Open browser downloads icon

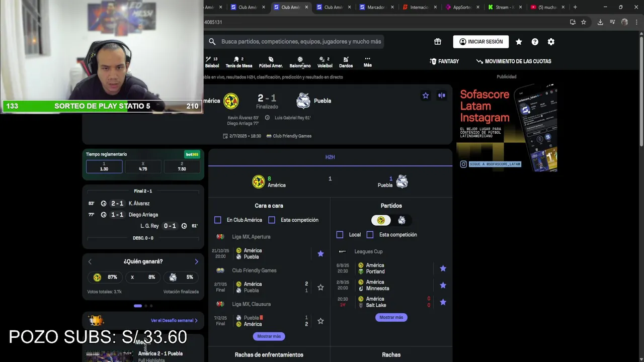(x=600, y=22)
